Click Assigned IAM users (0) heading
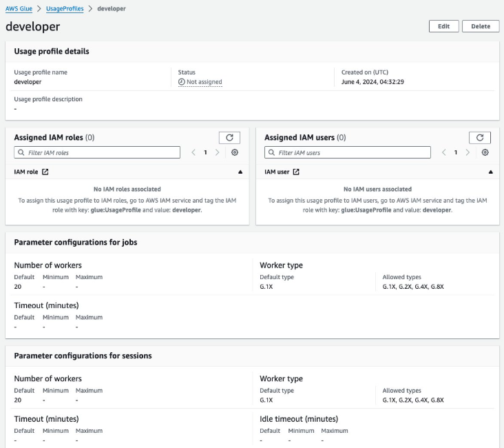 pos(305,138)
